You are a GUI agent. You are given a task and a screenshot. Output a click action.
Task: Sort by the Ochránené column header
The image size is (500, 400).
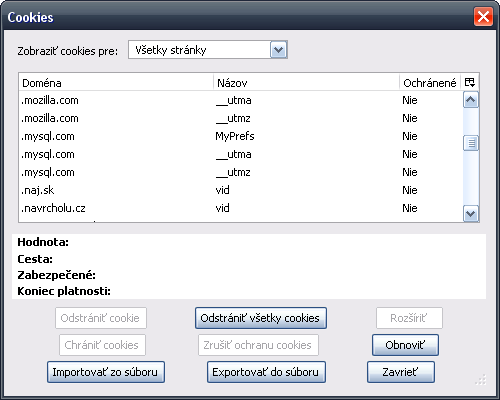click(430, 82)
